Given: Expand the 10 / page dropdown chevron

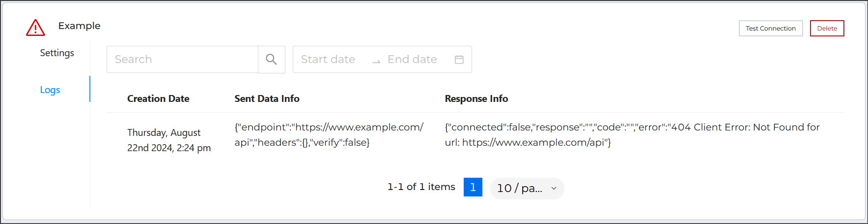Looking at the screenshot, I should 554,188.
